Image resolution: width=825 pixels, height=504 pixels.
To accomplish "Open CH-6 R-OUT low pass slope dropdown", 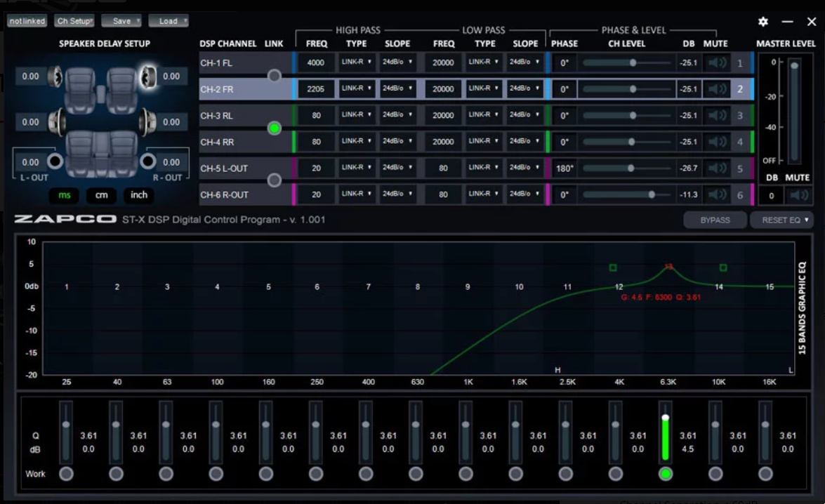I will 524,194.
